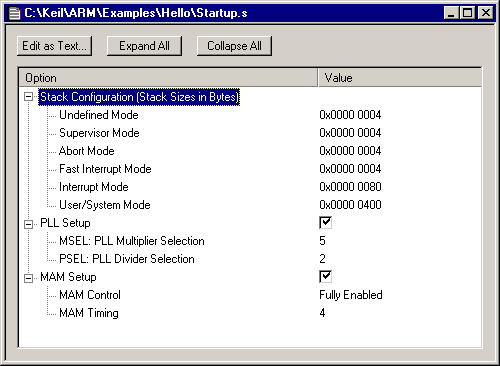The height and width of the screenshot is (366, 500).
Task: Collapse the MAM Setup tree node
Action: tap(29, 278)
